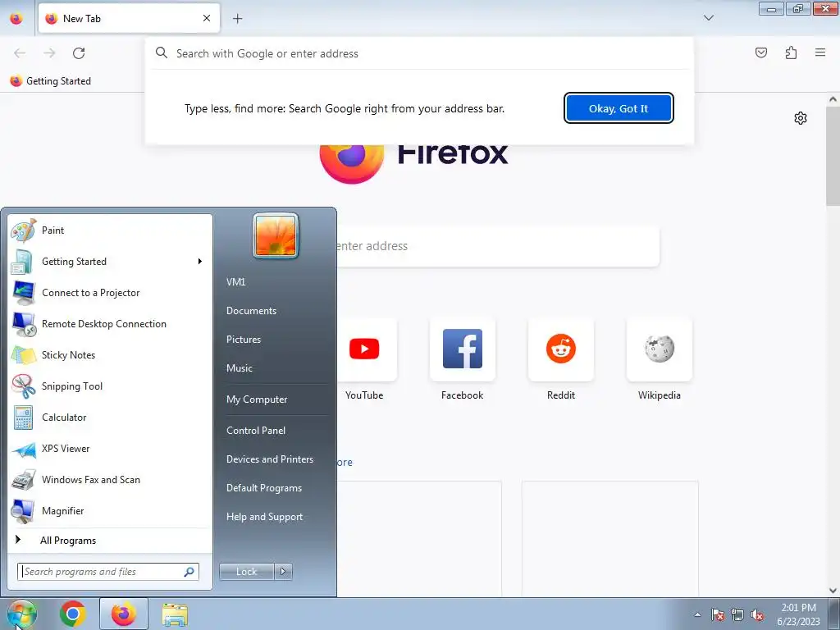Click the page scrollbar down arrow
The height and width of the screenshot is (630, 840).
[833, 591]
